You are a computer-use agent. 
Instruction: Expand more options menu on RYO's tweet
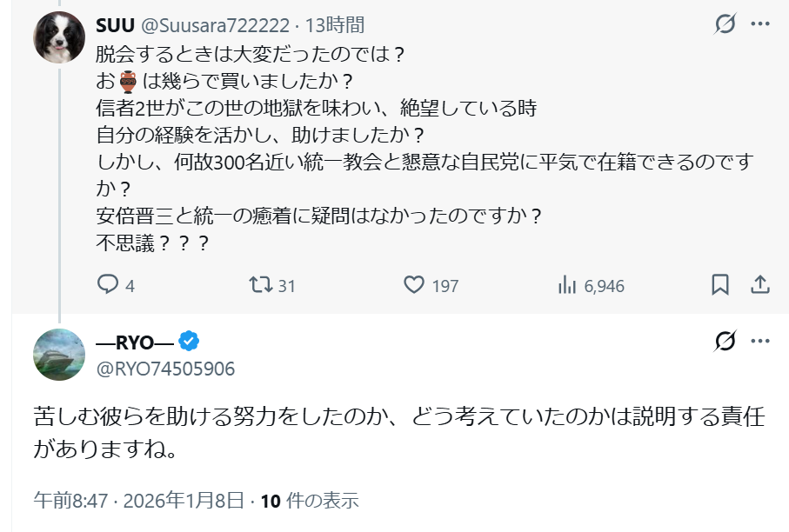click(759, 342)
